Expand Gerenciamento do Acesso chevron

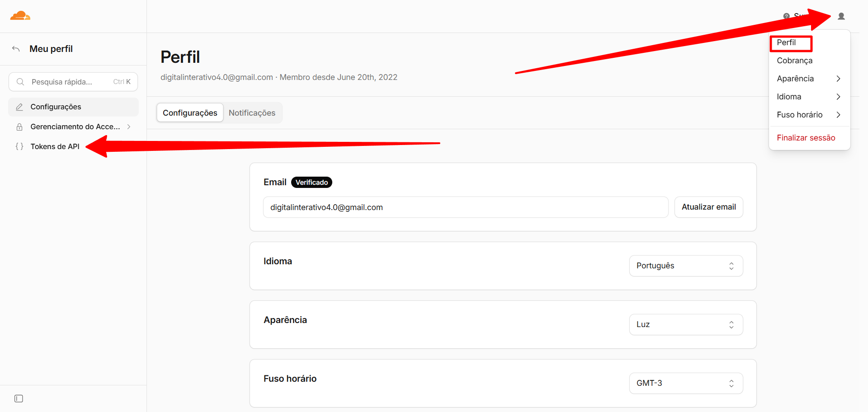[129, 127]
